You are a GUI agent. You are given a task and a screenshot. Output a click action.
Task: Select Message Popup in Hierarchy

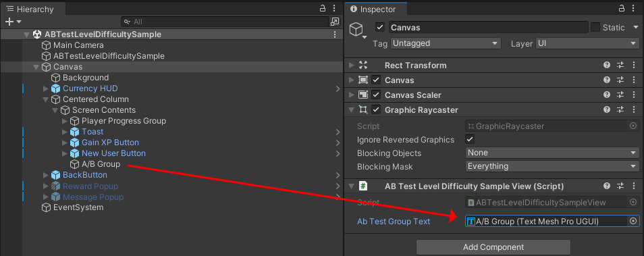[x=93, y=197]
